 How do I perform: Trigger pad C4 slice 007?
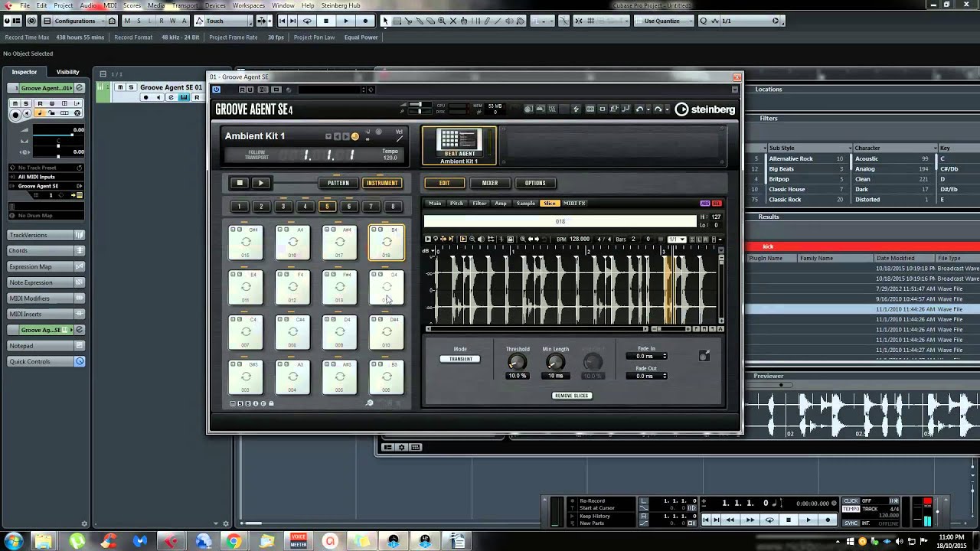[x=246, y=332]
